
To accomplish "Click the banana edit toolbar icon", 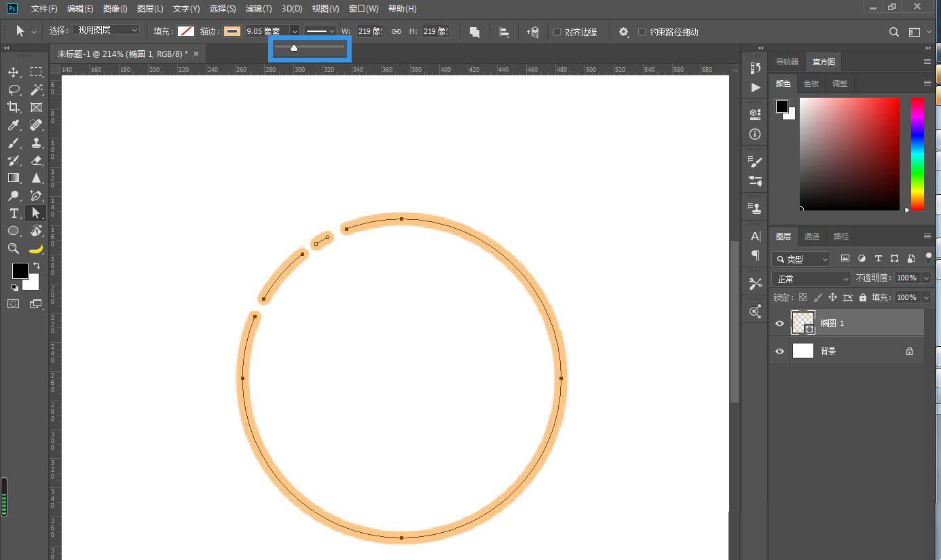I will pyautogui.click(x=36, y=248).
